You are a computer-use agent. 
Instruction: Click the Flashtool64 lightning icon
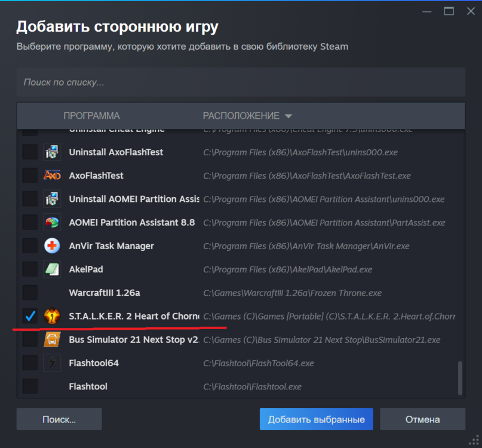pyautogui.click(x=52, y=363)
